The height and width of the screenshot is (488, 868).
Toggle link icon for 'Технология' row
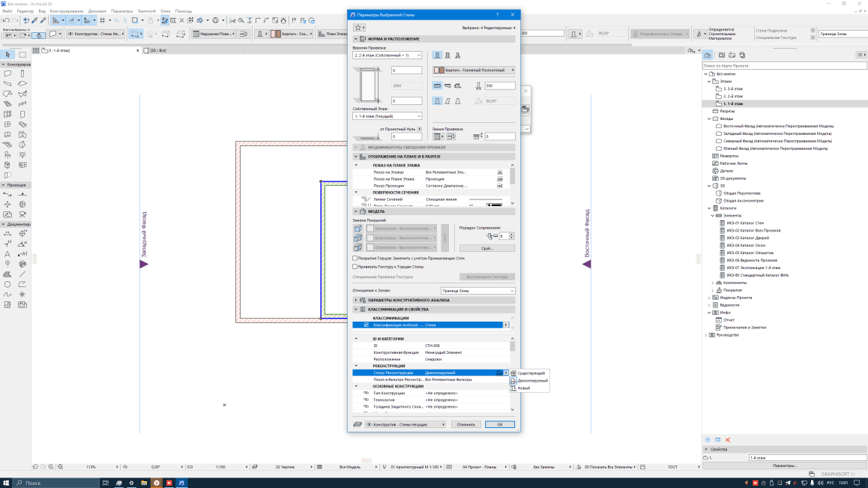[x=366, y=400]
